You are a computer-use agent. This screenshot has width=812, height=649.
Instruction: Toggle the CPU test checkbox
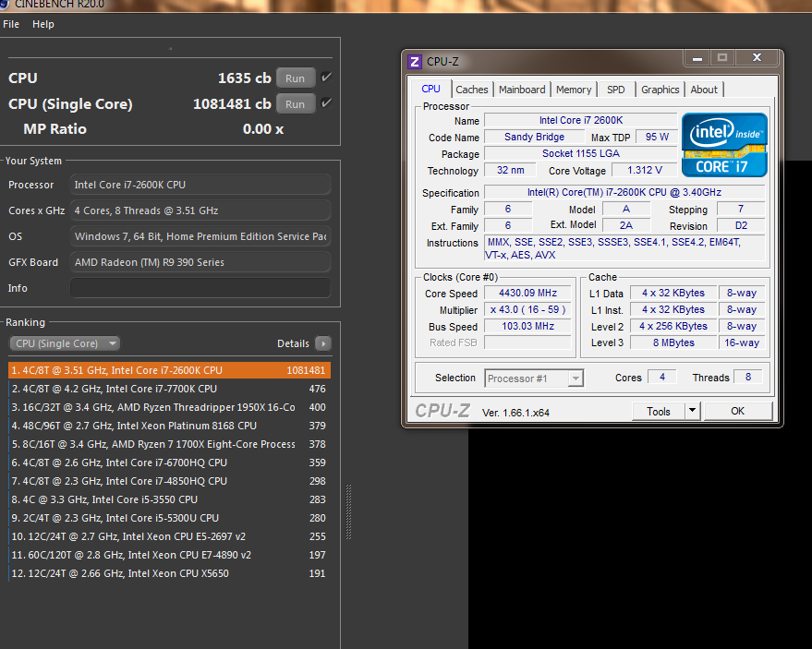[x=326, y=78]
